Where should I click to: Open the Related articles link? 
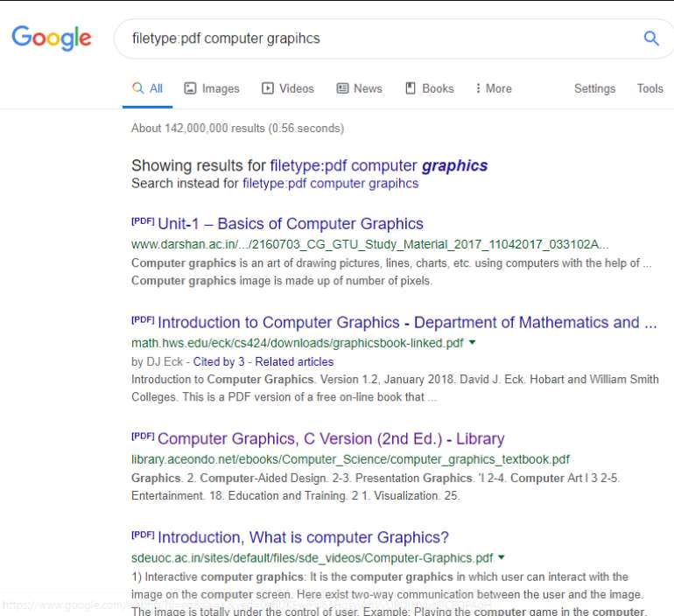tap(294, 361)
